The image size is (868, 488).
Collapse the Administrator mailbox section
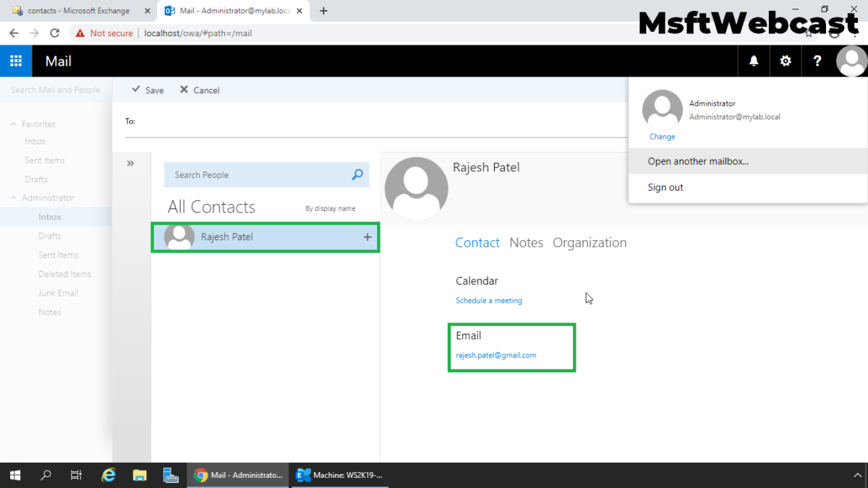coord(14,197)
